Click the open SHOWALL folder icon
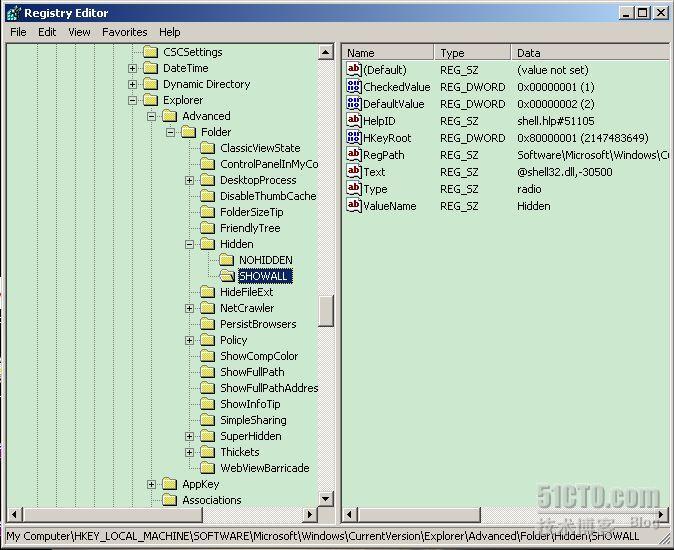Screen dimensions: 674x550 [227, 276]
